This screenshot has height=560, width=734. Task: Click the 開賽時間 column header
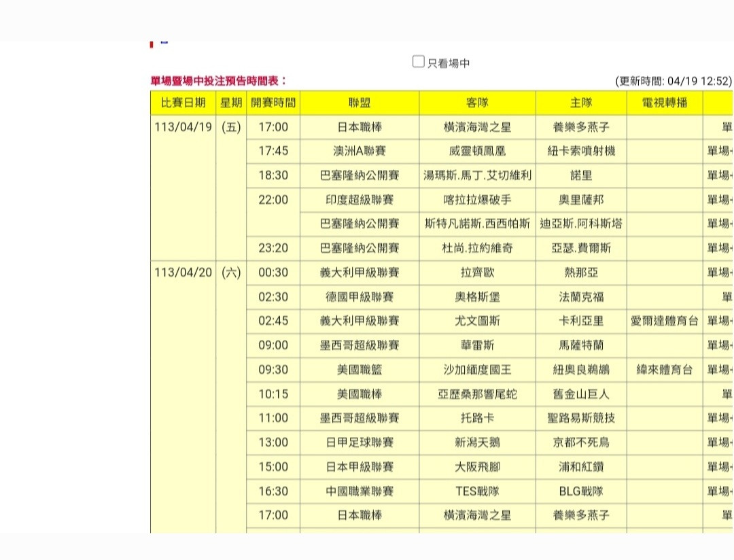point(273,103)
